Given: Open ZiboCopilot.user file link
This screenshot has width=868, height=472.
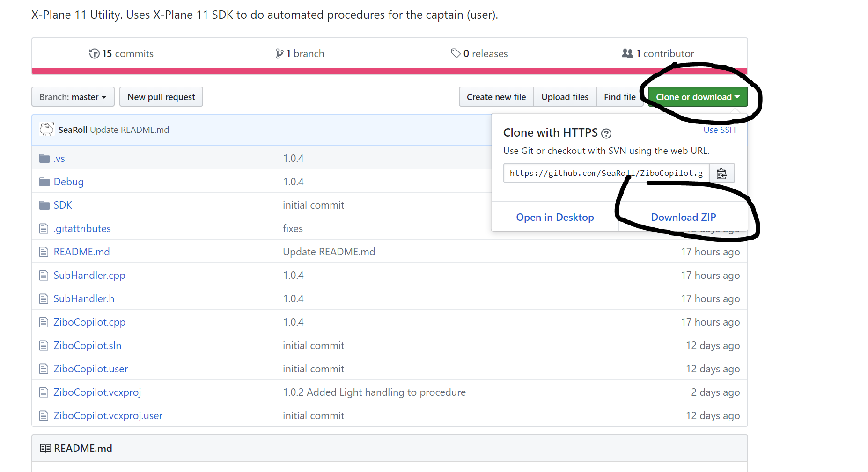Looking at the screenshot, I should click(x=90, y=369).
